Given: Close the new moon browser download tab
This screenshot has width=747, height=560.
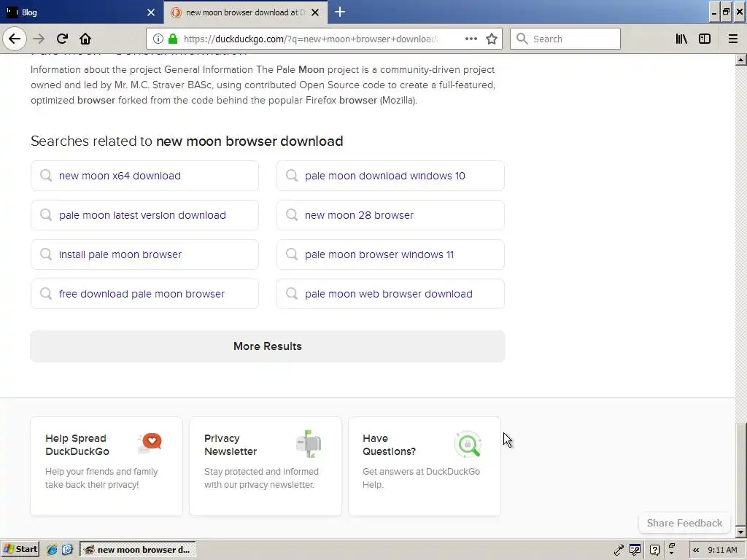Looking at the screenshot, I should click(315, 12).
